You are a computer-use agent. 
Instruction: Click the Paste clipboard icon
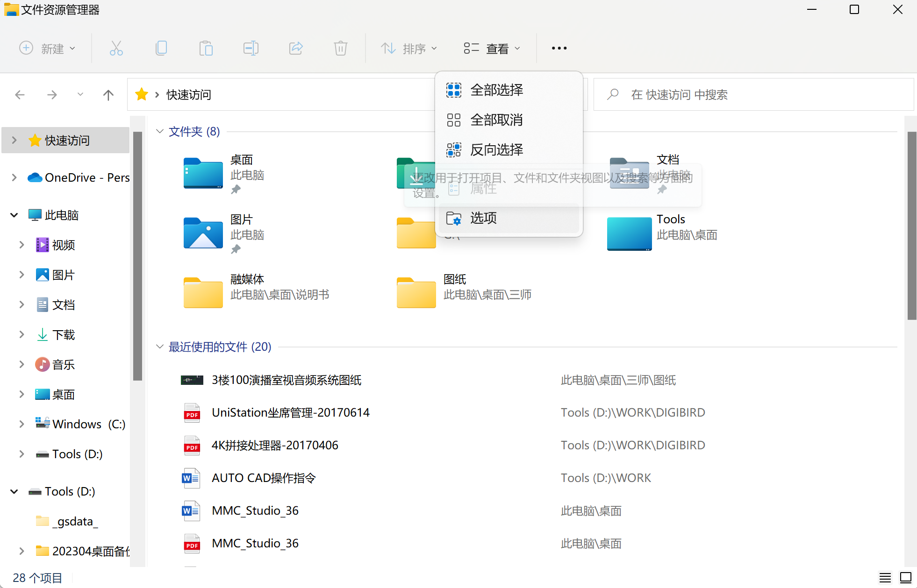(206, 48)
